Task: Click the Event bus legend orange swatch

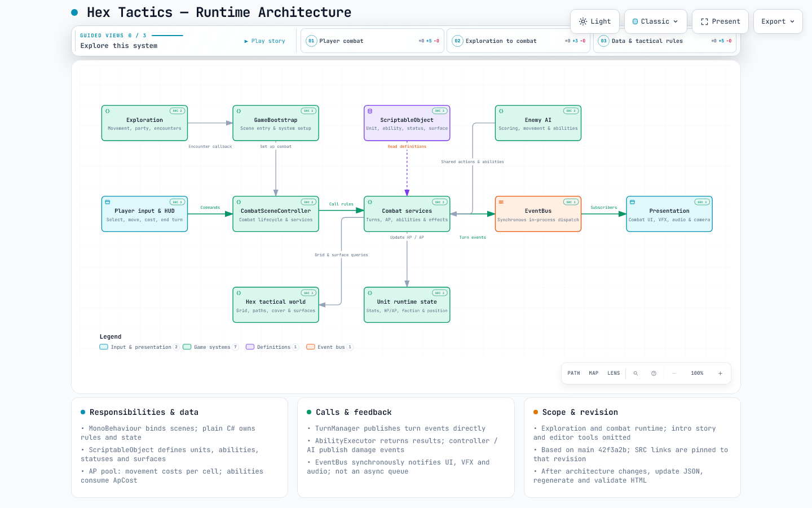Action: coord(311,347)
